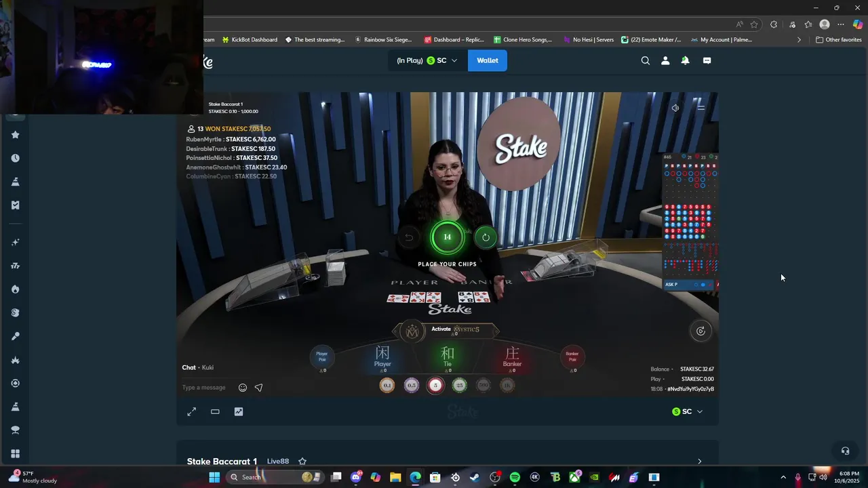Viewport: 868px width, 488px height.
Task: Expand the SC selector below the game
Action: click(687, 411)
